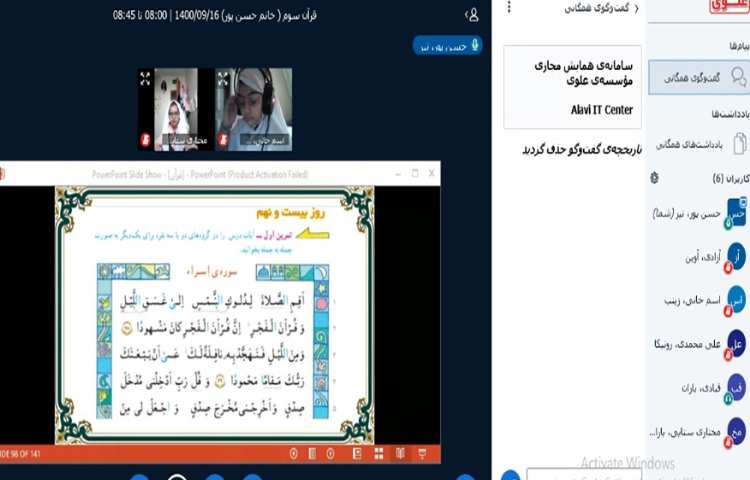Click the Messages پیام‌ها section heading
The image size is (750, 480).
click(x=739, y=46)
